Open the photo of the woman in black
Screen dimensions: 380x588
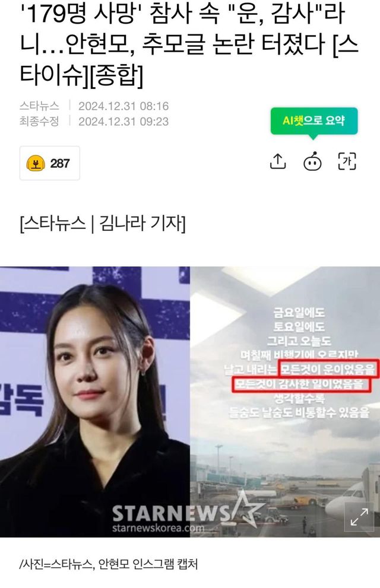tap(95, 402)
